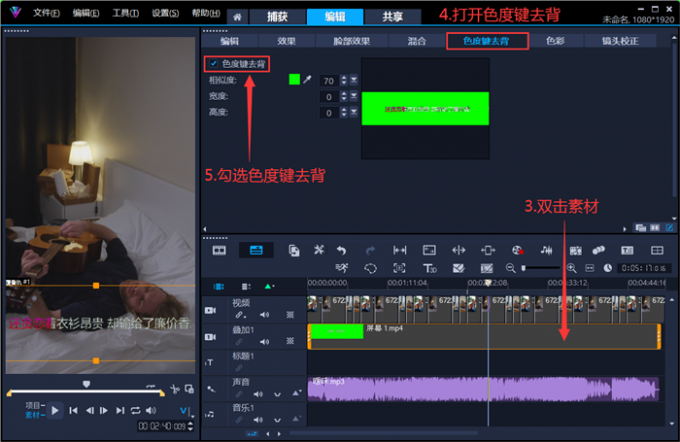Split clip with the scissors icon

pos(175,389)
